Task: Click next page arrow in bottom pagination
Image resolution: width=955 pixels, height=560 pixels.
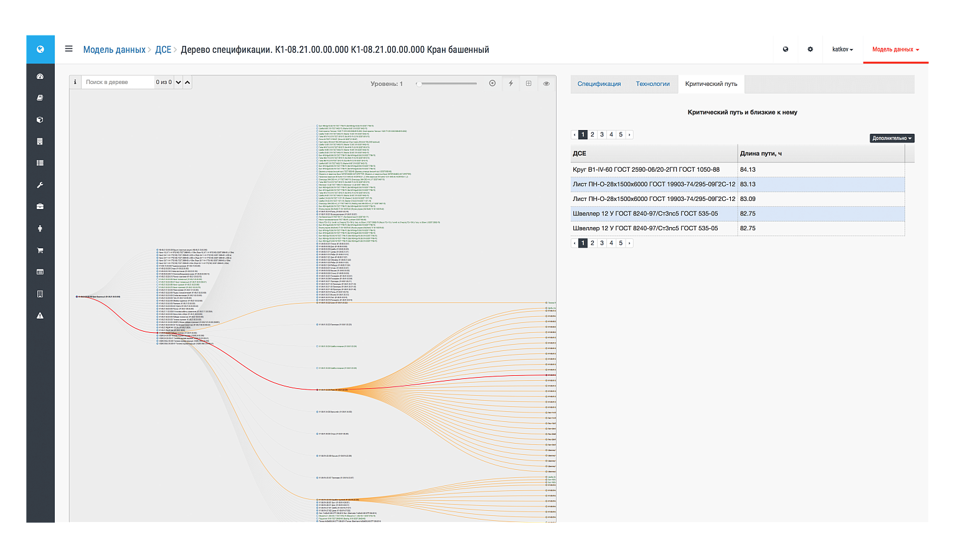Action: (629, 243)
